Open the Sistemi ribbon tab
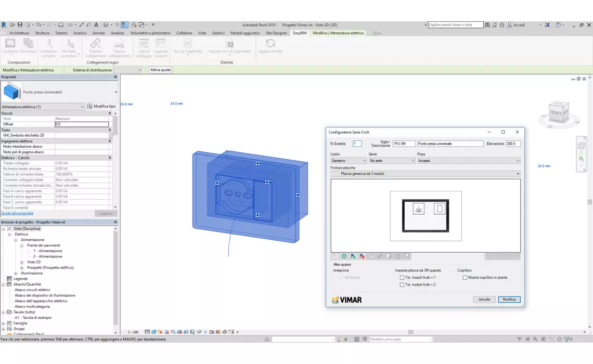 (61, 33)
